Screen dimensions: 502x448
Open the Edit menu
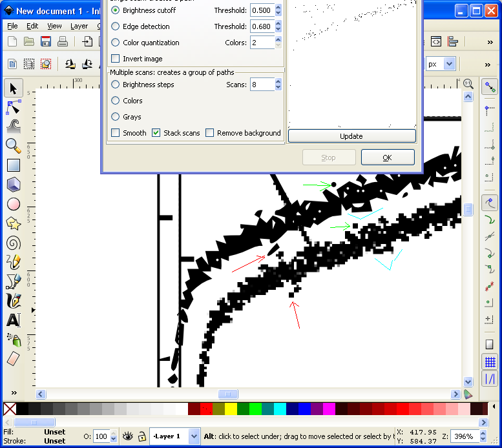click(32, 26)
